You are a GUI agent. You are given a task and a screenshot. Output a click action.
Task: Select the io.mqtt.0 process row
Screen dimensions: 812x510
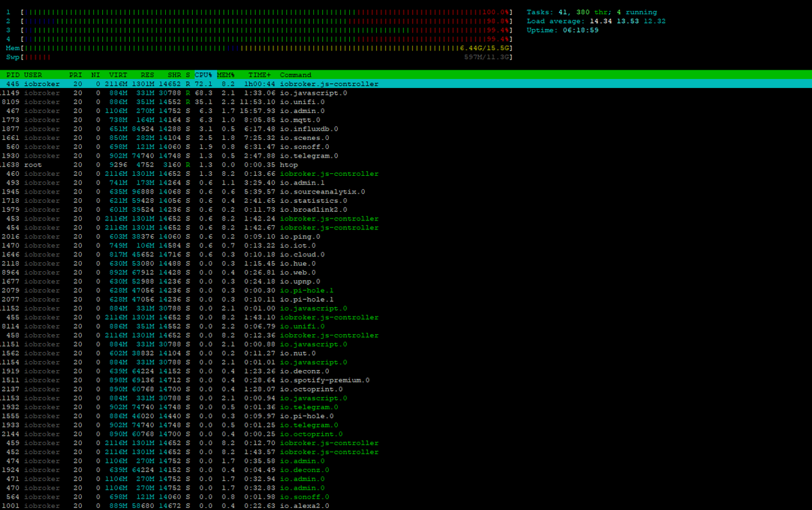pos(406,120)
